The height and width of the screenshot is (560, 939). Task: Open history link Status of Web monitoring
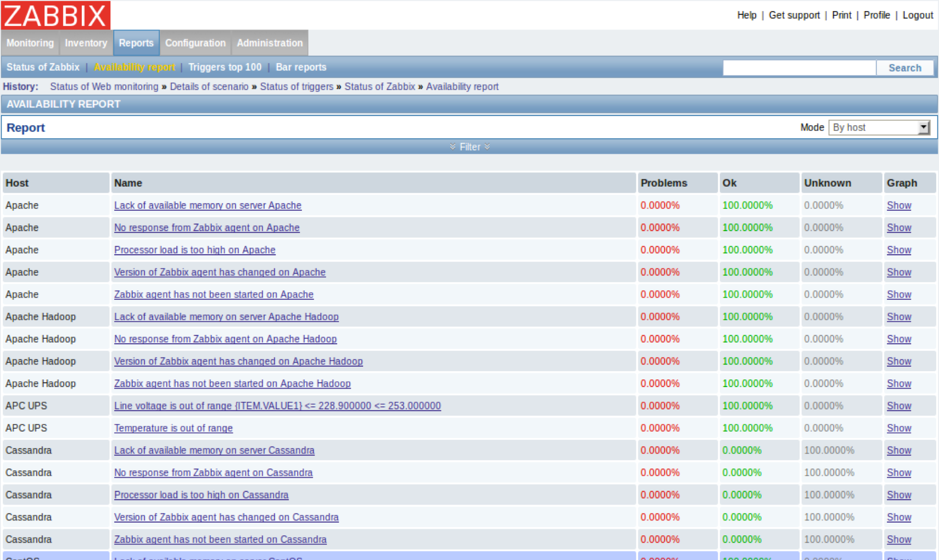pyautogui.click(x=104, y=87)
